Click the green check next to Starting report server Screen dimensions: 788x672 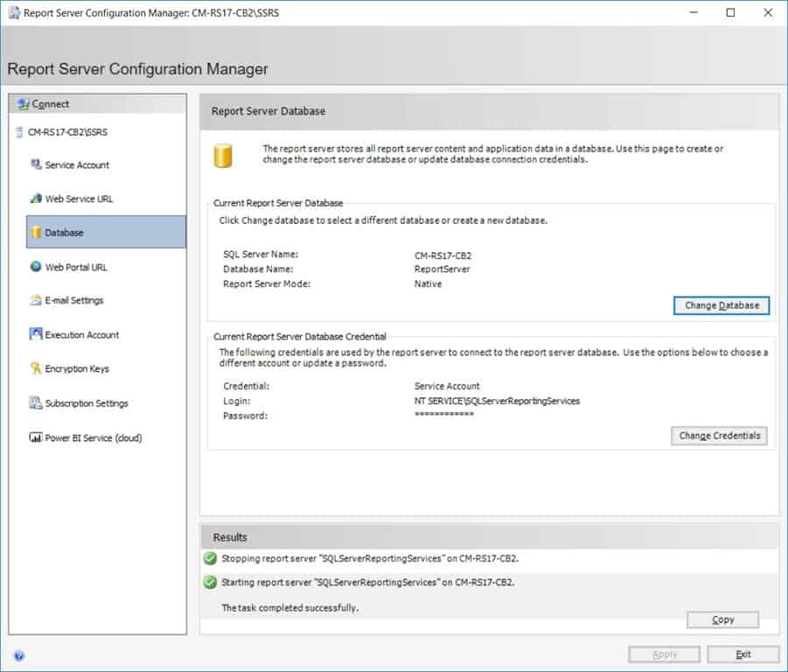click(x=210, y=582)
